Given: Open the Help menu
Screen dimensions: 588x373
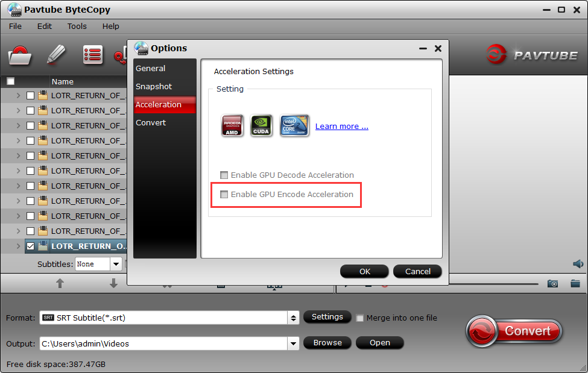Looking at the screenshot, I should [110, 27].
